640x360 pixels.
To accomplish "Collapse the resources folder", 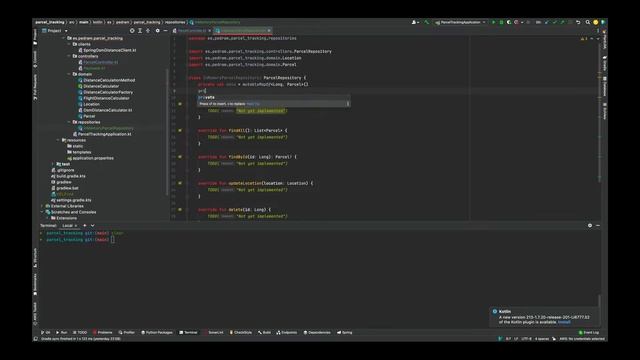I will pyautogui.click(x=58, y=140).
